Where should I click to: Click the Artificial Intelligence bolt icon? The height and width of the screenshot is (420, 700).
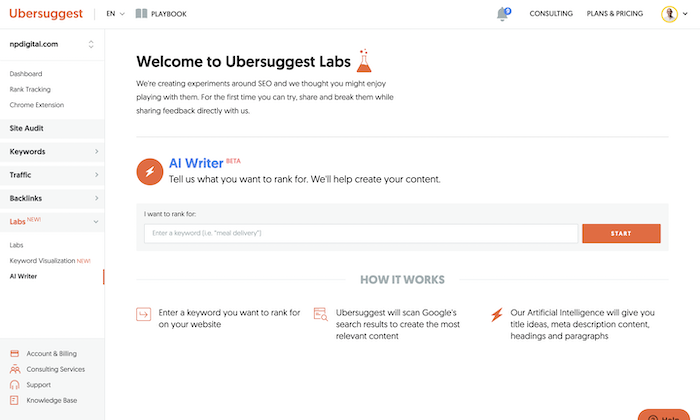tap(496, 315)
